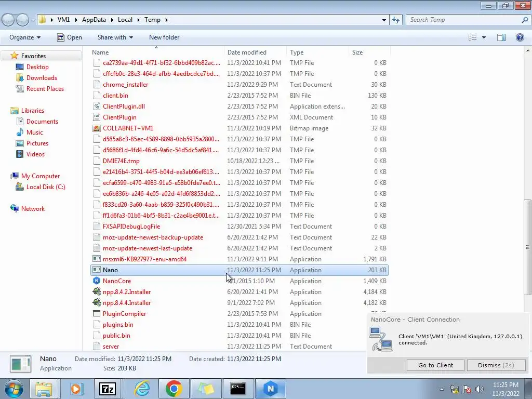Viewport: 532px width, 399px height.
Task: Sort by the Type column header
Action: tap(317, 52)
